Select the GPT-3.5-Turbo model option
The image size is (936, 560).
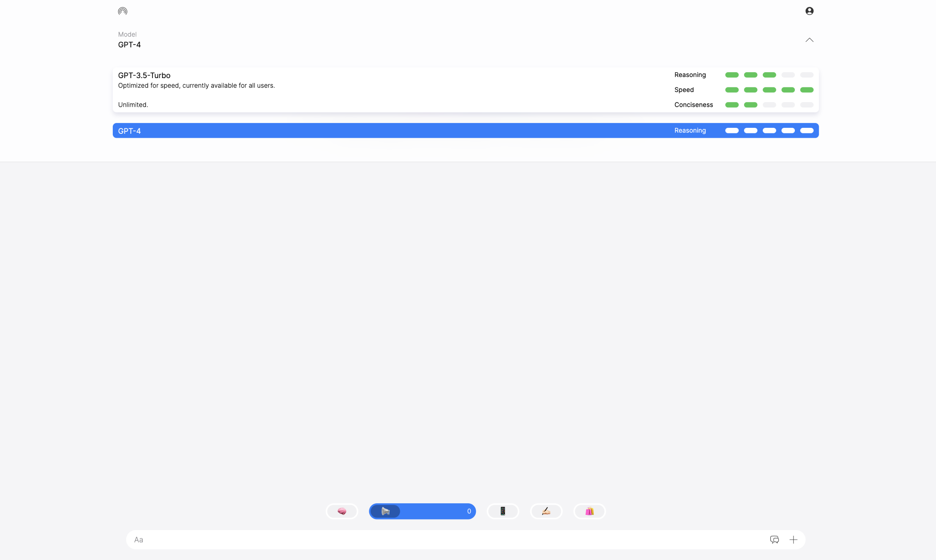tap(466, 90)
